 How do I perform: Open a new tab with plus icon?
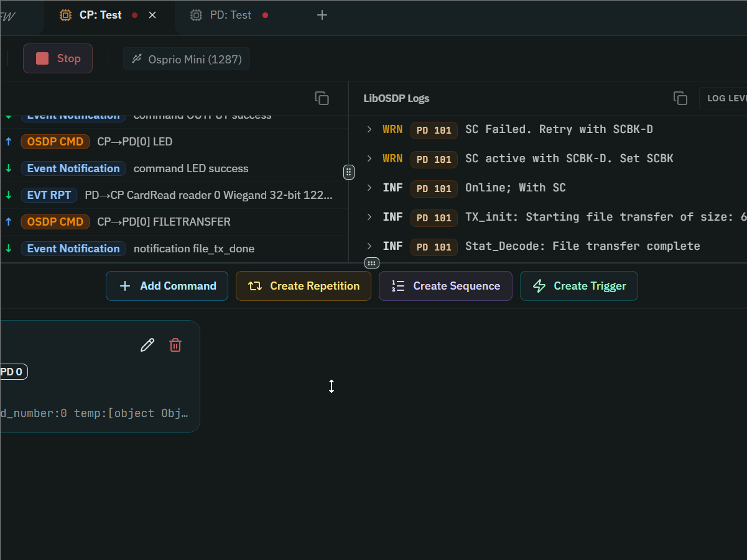[322, 15]
